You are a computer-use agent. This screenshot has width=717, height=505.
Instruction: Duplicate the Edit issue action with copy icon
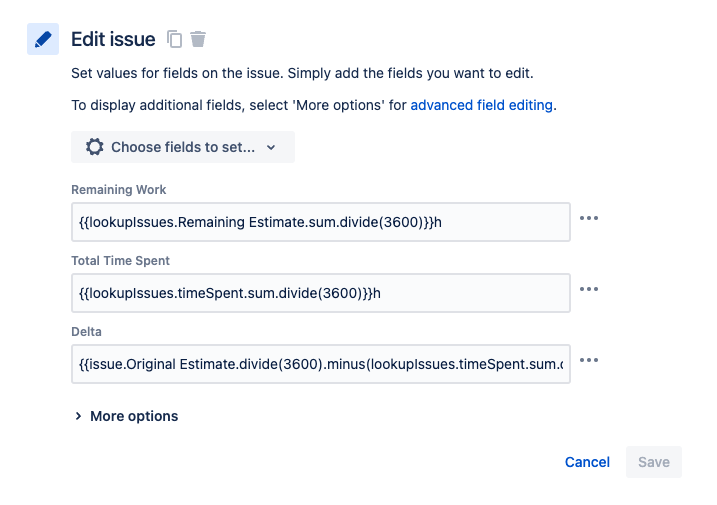(x=174, y=39)
